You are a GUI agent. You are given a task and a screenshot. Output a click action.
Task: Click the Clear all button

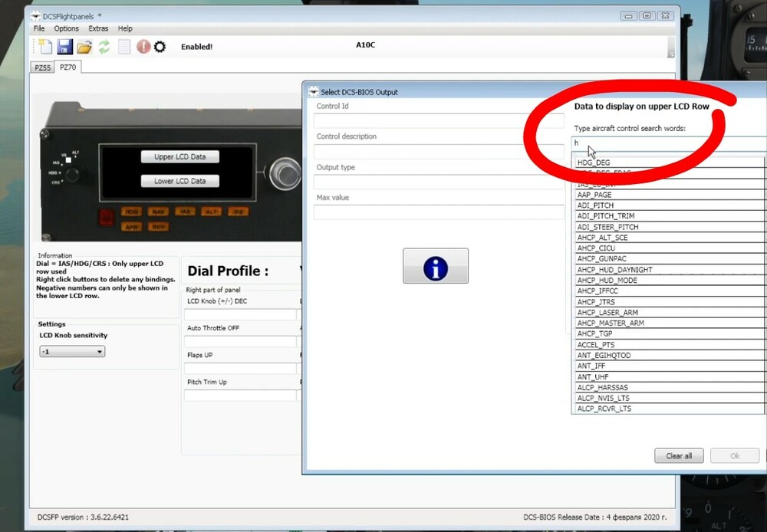(x=679, y=455)
